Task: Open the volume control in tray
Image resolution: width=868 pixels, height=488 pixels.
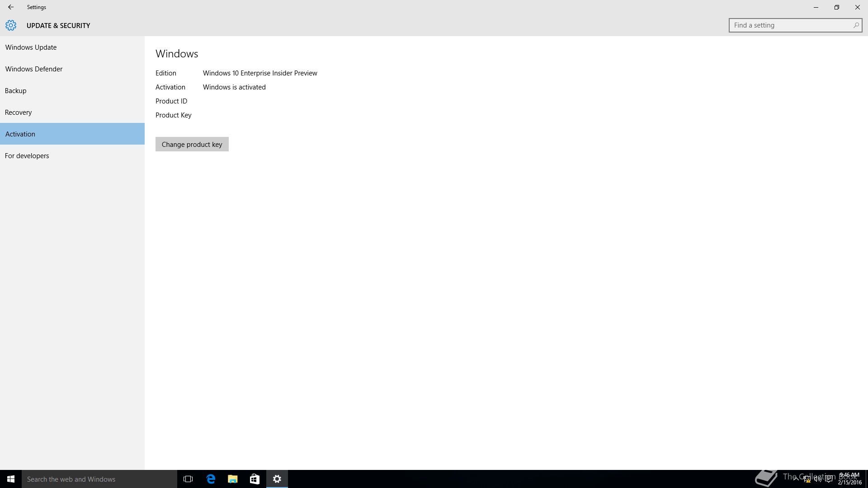Action: pyautogui.click(x=817, y=479)
